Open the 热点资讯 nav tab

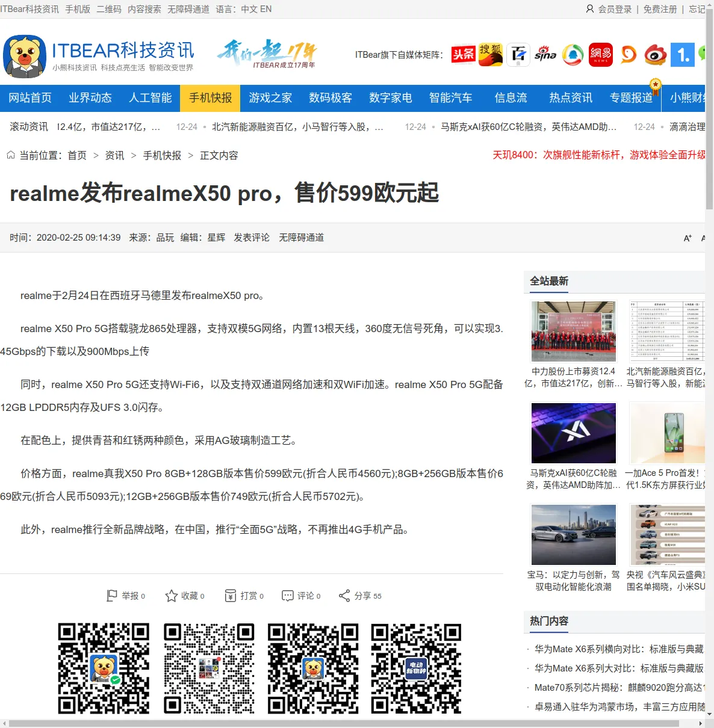pyautogui.click(x=571, y=98)
